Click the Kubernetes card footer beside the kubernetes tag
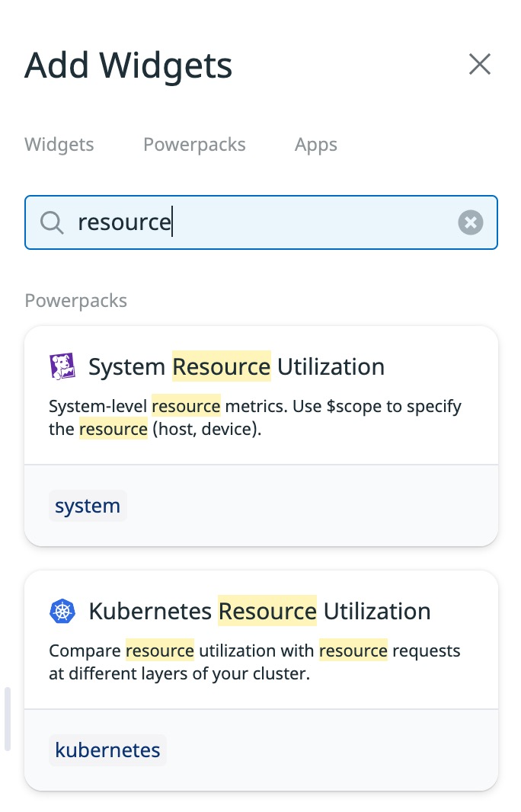 pos(328,750)
